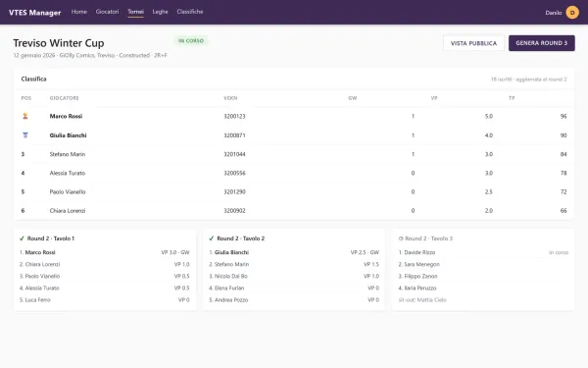Click the TP value 90
The width and height of the screenshot is (588, 368).
tap(563, 135)
